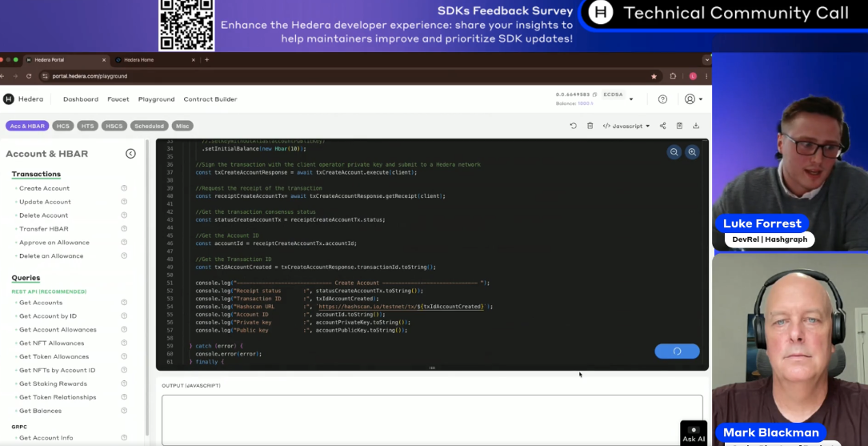Screen dimensions: 868x446
Task: Copy the account ID 0.0.6649583
Action: tap(572, 94)
